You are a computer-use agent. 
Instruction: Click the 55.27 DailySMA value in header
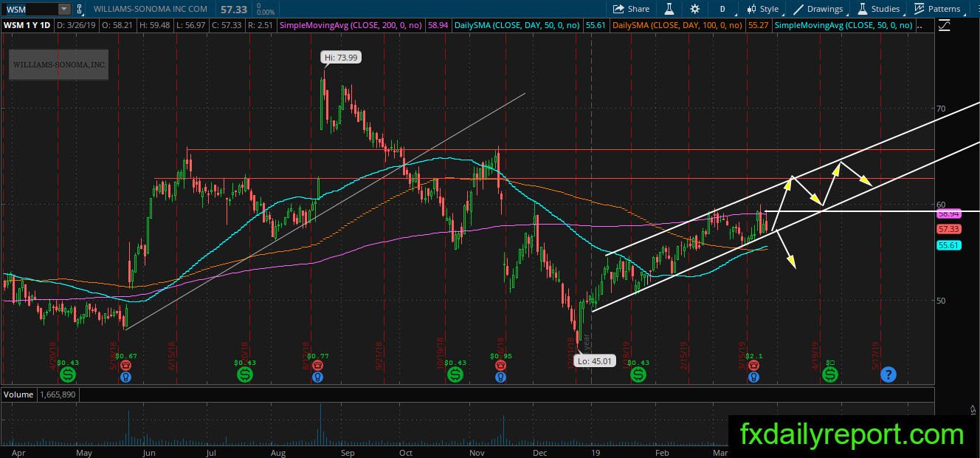pyautogui.click(x=758, y=25)
